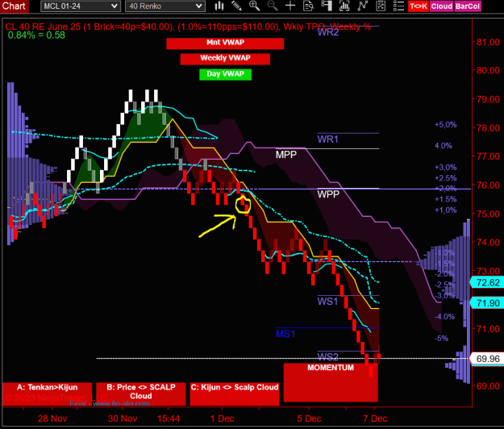504x429 pixels.
Task: Click the zoom in magnifier icon
Action: point(254,6)
